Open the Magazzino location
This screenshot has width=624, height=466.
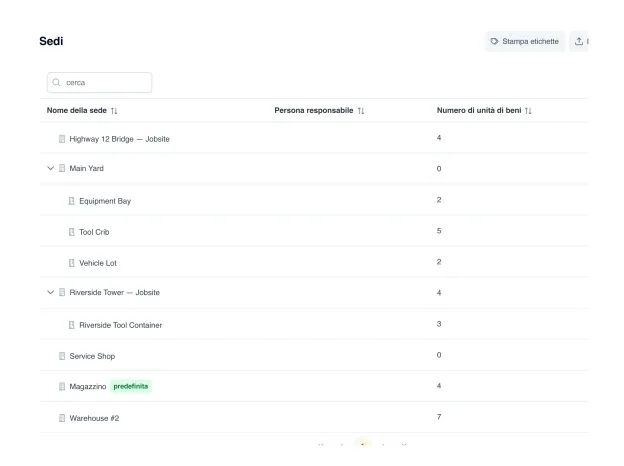click(x=88, y=386)
